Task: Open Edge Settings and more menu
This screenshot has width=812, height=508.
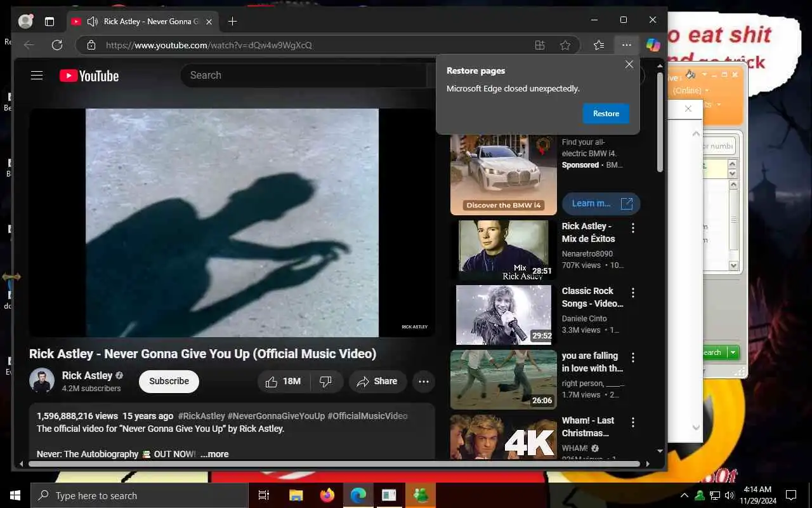Action: 627,45
